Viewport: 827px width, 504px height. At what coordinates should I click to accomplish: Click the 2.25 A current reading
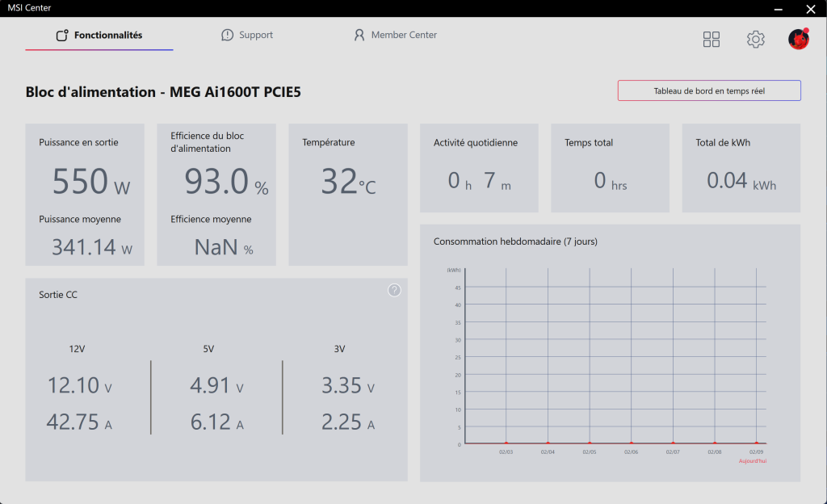click(x=348, y=422)
